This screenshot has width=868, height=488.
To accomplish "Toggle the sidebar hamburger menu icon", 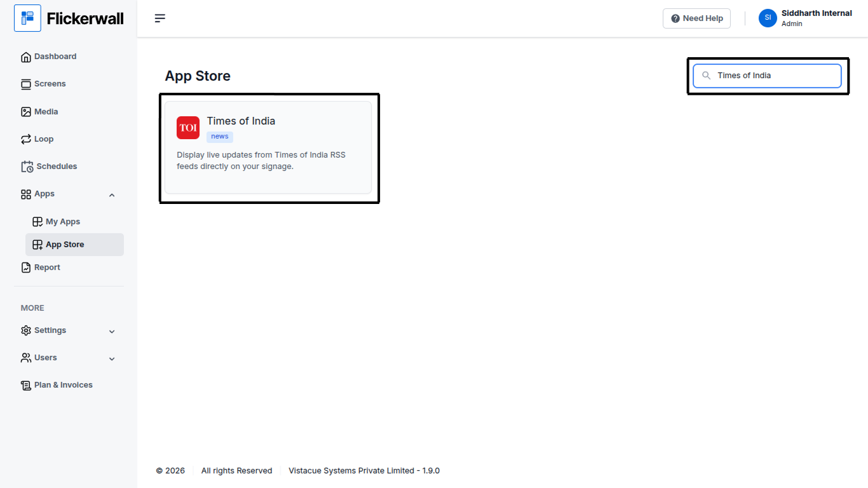I will [x=160, y=18].
